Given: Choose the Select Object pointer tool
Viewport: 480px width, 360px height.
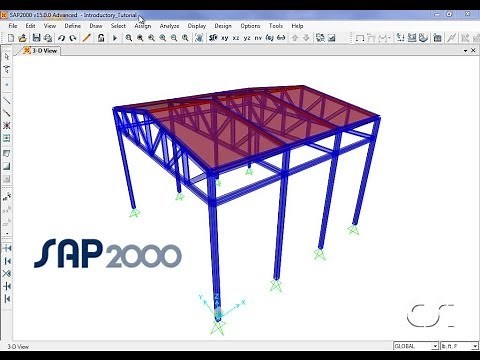Looking at the screenshot, I should click(x=7, y=57).
